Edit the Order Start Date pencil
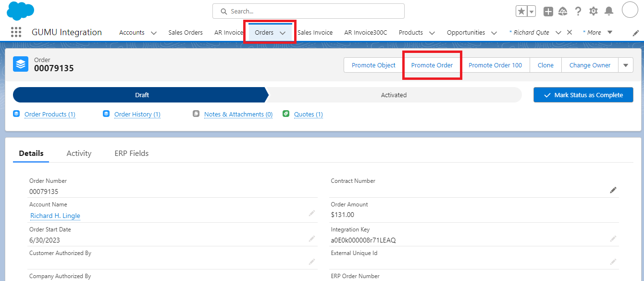The image size is (644, 281). click(312, 239)
